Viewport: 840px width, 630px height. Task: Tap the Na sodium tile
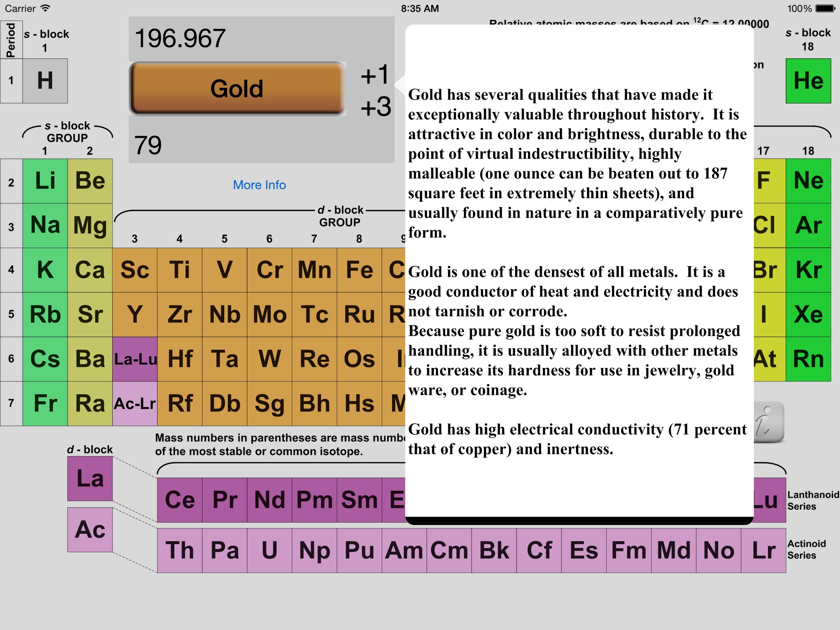[45, 226]
